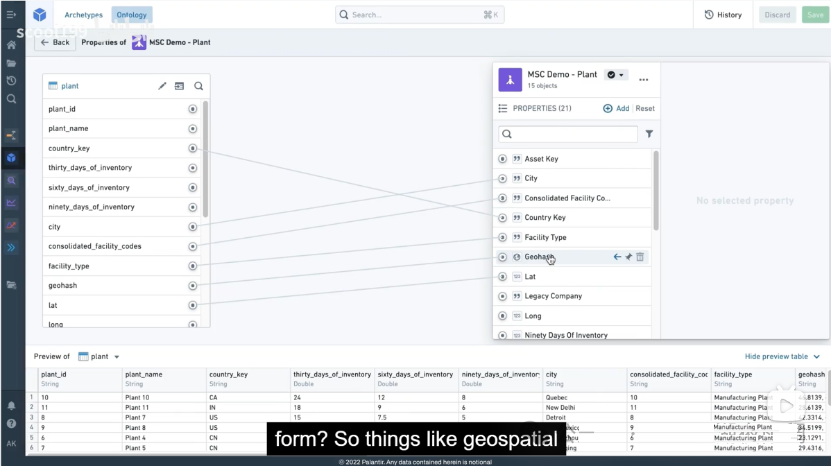832x466 pixels.
Task: Click the Back button
Action: 54,43
